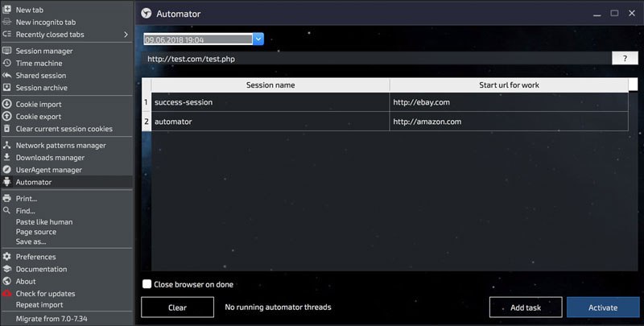Image resolution: width=644 pixels, height=326 pixels.
Task: Click the Preferences gear icon
Action: pyautogui.click(x=6, y=257)
